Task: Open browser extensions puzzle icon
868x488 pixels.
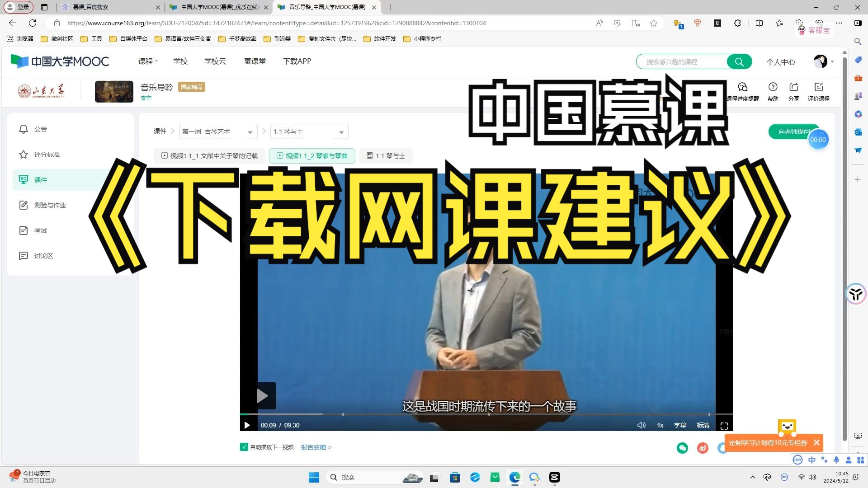Action: (737, 23)
